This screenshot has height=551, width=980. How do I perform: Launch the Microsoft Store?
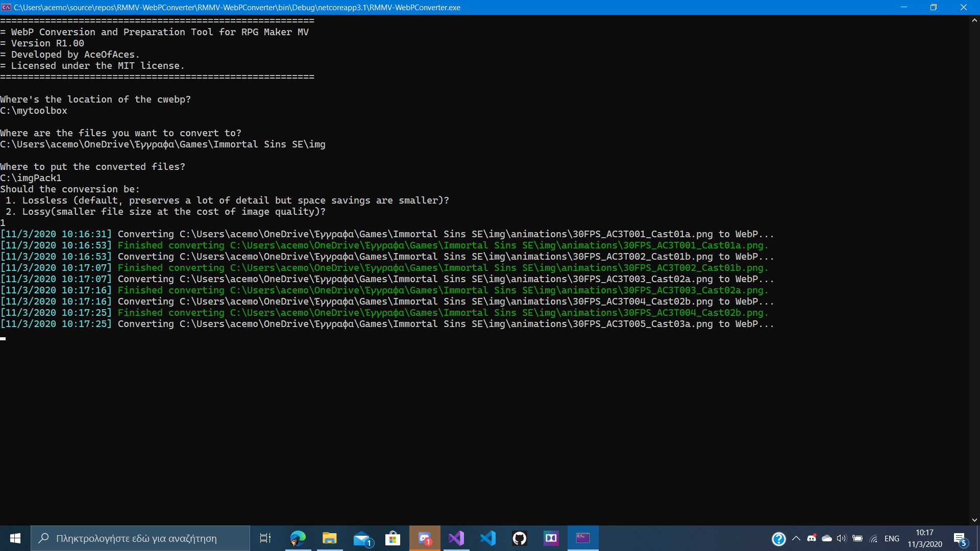pos(393,538)
